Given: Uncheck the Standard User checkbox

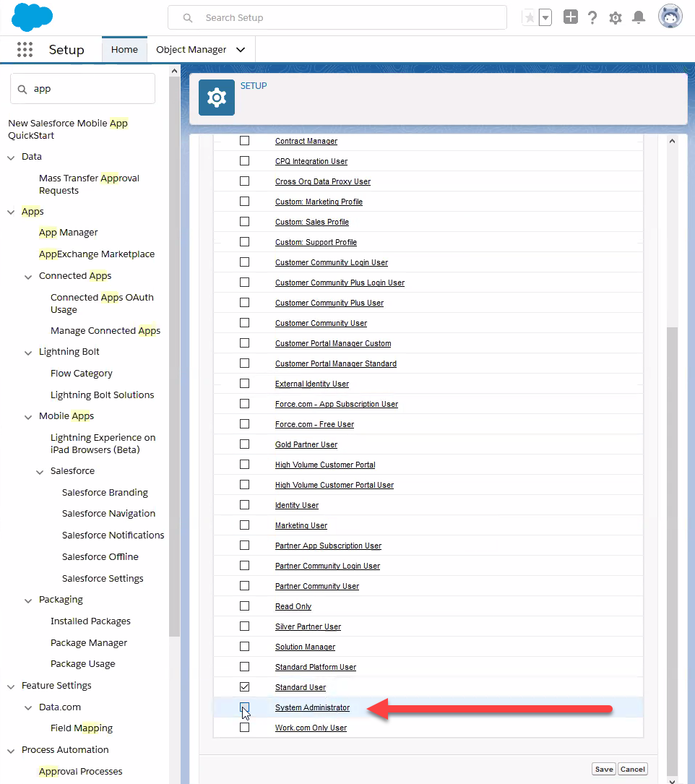Looking at the screenshot, I should (x=244, y=687).
